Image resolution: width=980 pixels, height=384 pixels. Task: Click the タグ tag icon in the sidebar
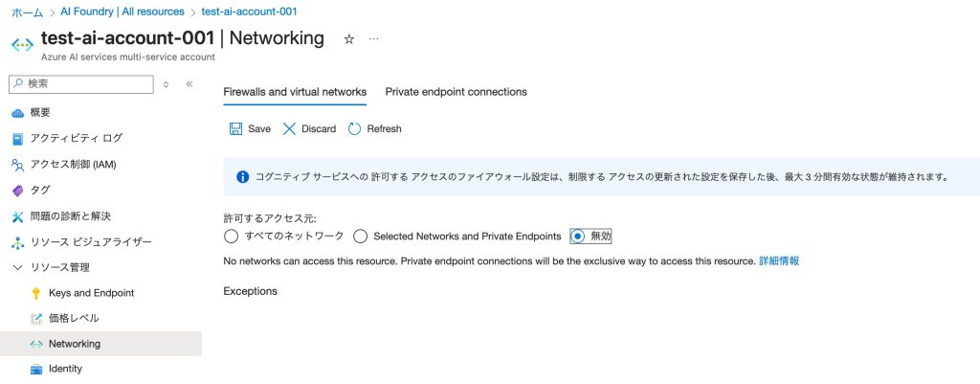click(x=17, y=190)
